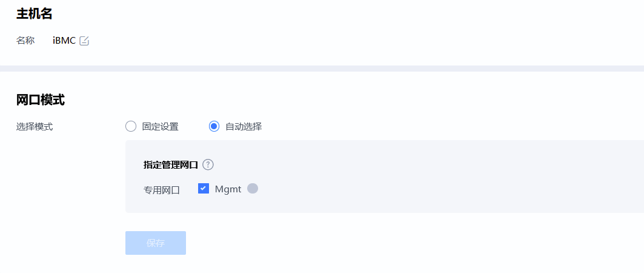Click the 名称 field label

(25, 41)
